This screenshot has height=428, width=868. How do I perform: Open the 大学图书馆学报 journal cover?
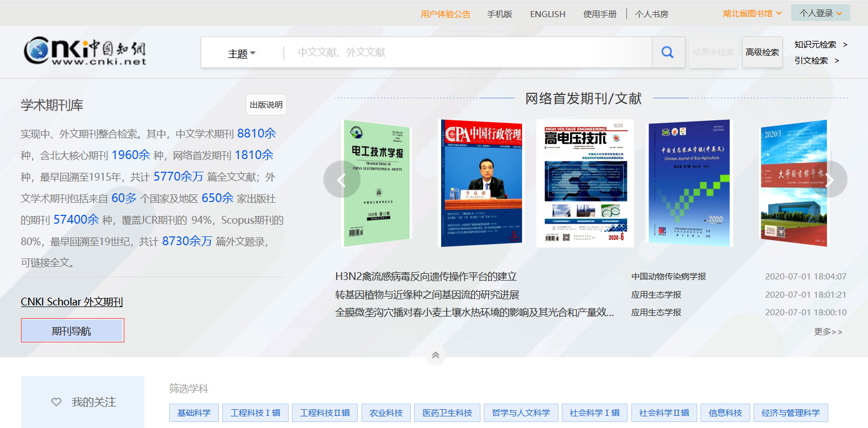pos(794,183)
